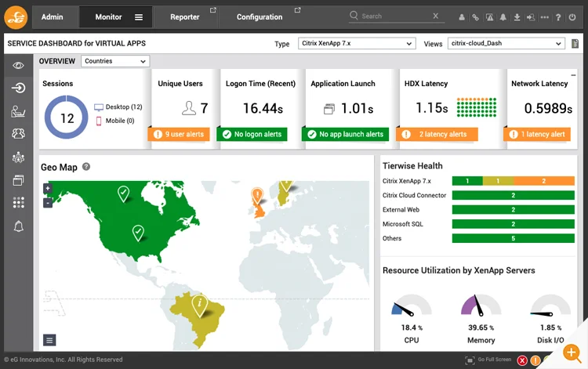The width and height of the screenshot is (588, 369).
Task: Click XenApp orange health segment
Action: coord(544,181)
